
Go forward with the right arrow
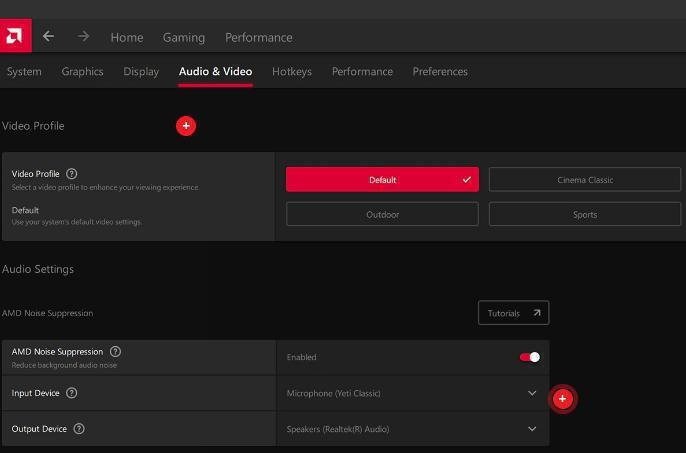(83, 36)
